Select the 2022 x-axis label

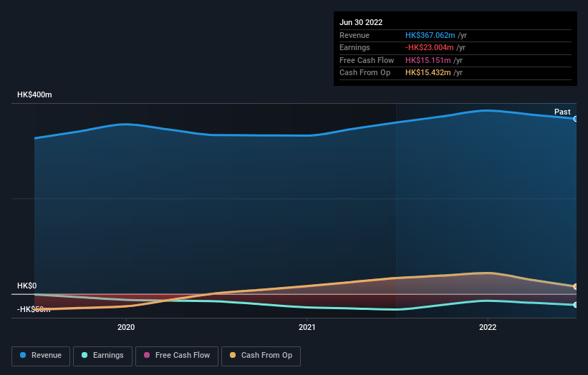coord(488,327)
